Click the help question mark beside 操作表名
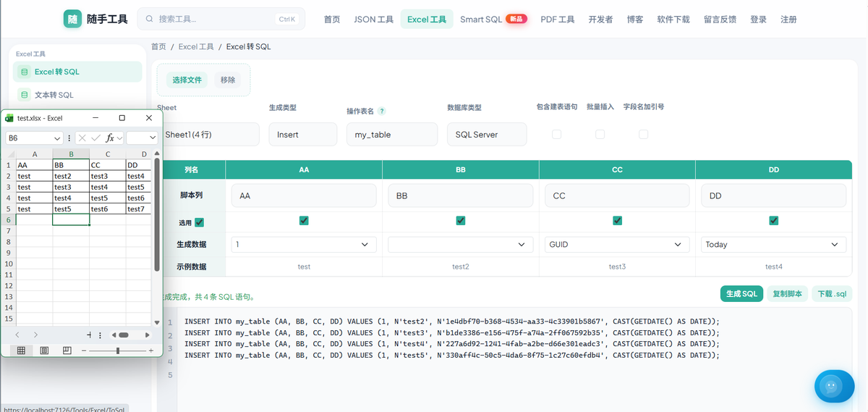This screenshot has width=868, height=412. coord(381,112)
